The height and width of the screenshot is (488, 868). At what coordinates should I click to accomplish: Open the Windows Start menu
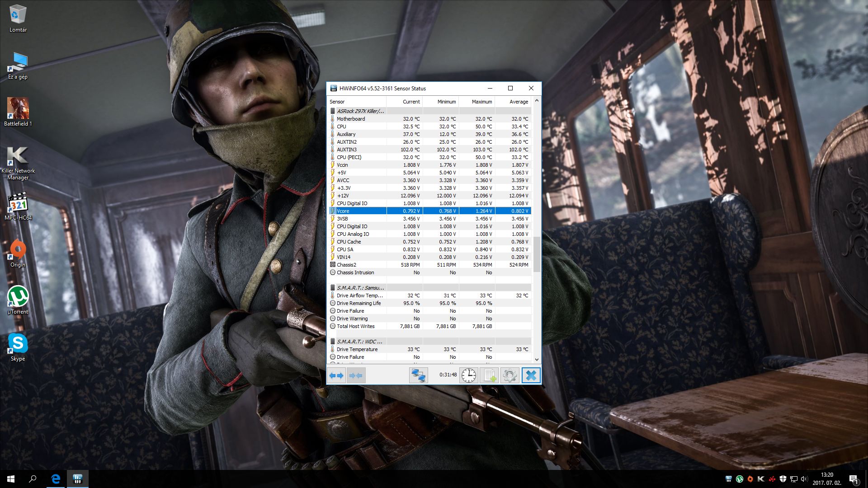coord(11,479)
